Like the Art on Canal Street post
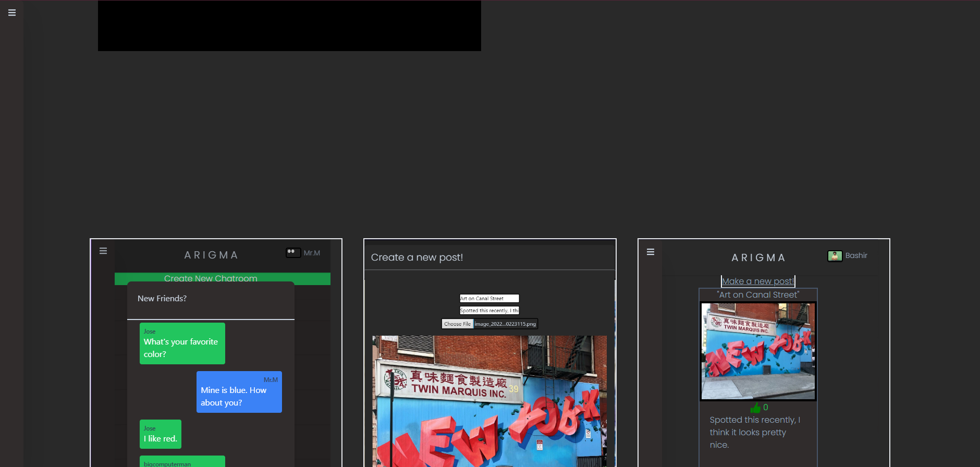Image resolution: width=980 pixels, height=467 pixels. pyautogui.click(x=755, y=408)
